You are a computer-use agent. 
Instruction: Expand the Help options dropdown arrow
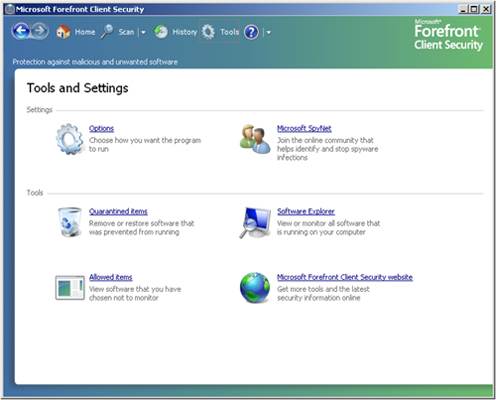(269, 32)
